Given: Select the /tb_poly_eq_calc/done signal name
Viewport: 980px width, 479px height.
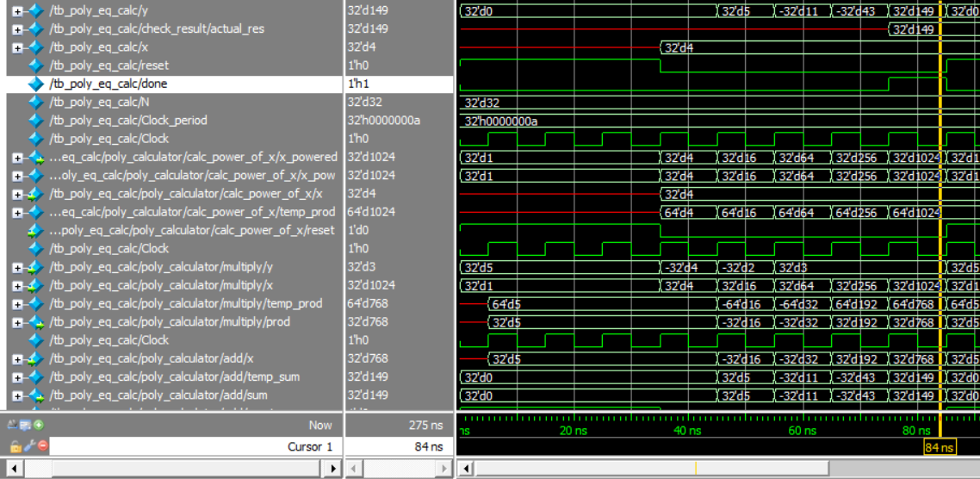Looking at the screenshot, I should coord(109,84).
